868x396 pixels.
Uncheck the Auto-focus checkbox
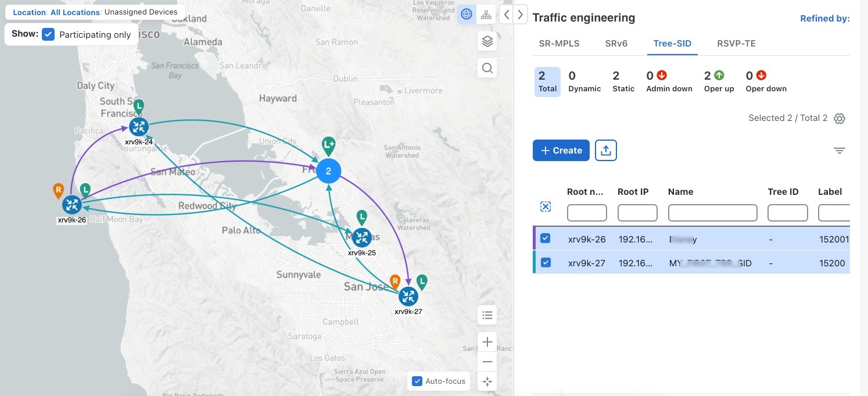417,381
